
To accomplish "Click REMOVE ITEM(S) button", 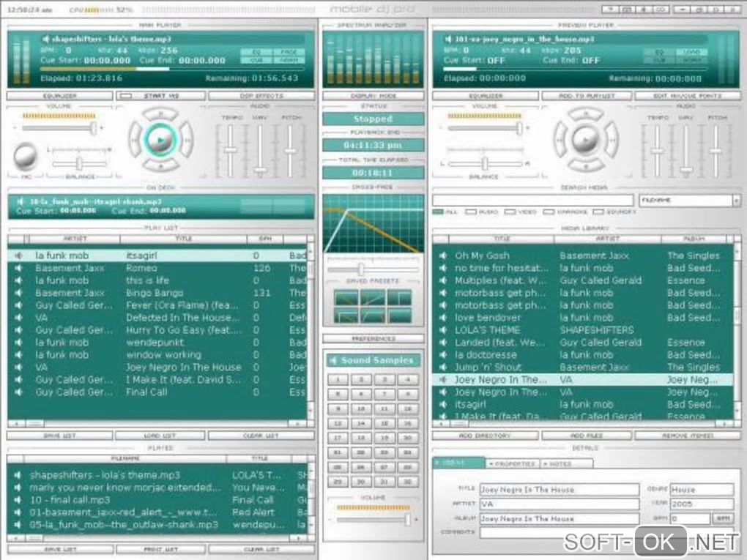I will (x=688, y=436).
